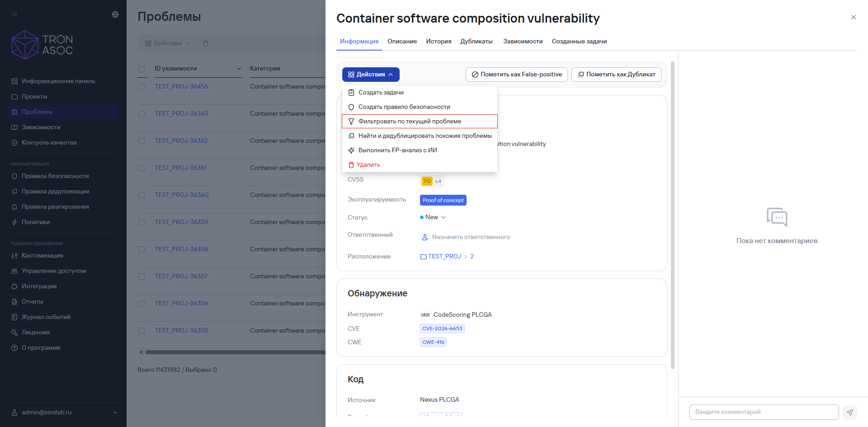The height and width of the screenshot is (427, 868).
Task: Click Пометить как False-positive button
Action: point(517,75)
